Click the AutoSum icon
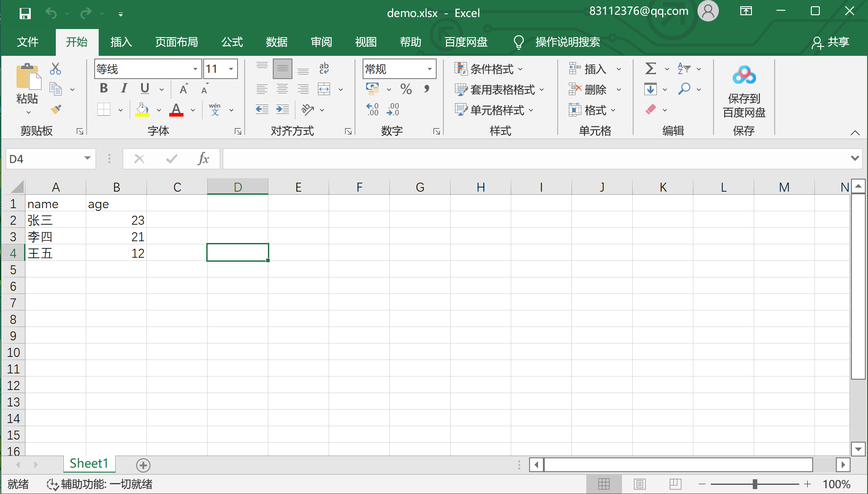This screenshot has width=868, height=494. coord(650,68)
